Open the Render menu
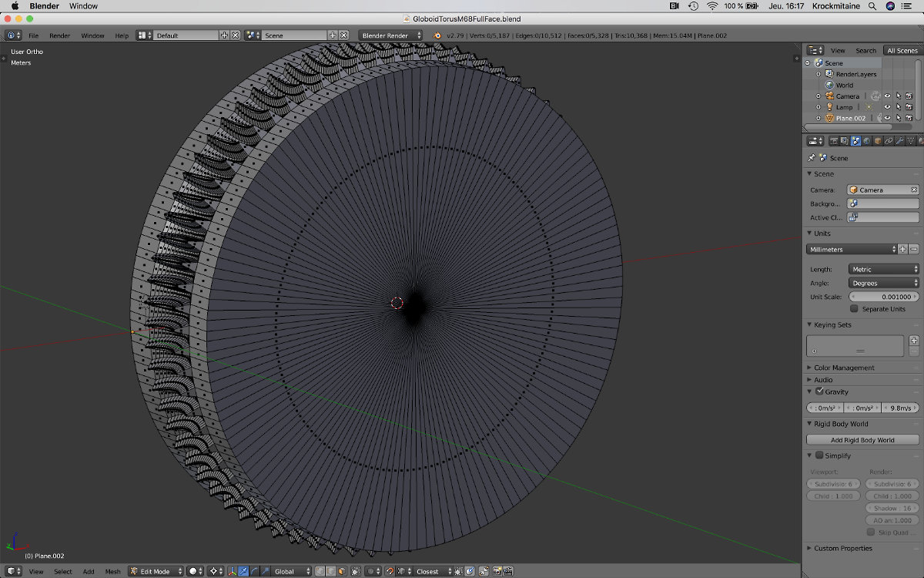The height and width of the screenshot is (578, 924). [59, 35]
